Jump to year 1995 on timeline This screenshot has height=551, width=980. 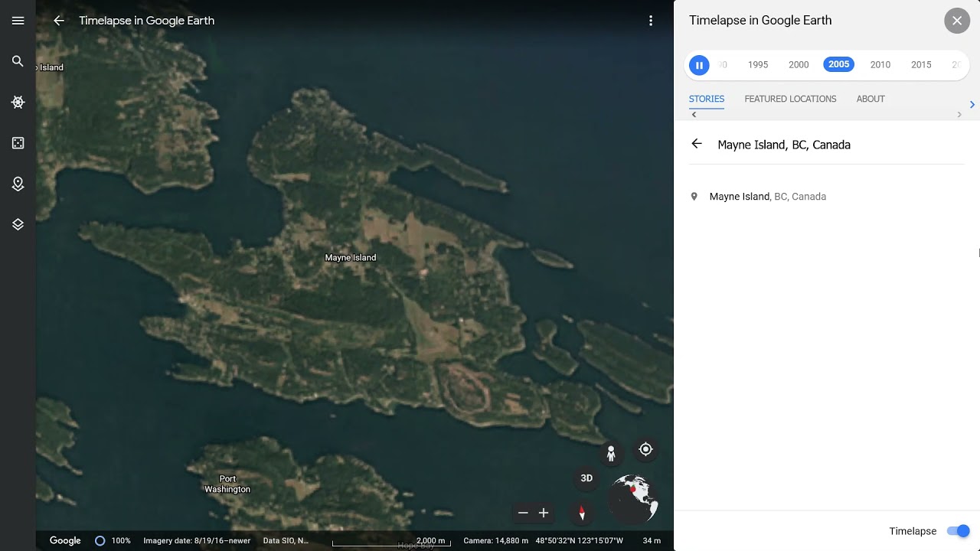click(758, 65)
